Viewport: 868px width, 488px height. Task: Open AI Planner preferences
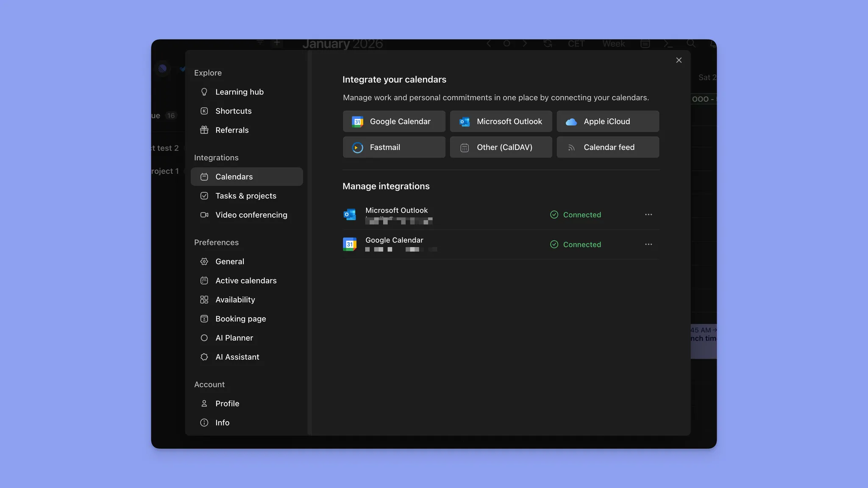(234, 338)
